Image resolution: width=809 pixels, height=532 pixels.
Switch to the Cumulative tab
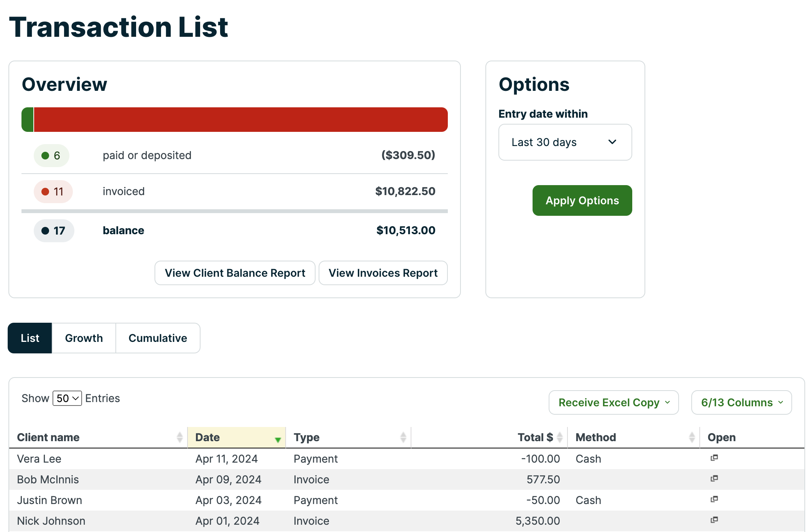[158, 338]
